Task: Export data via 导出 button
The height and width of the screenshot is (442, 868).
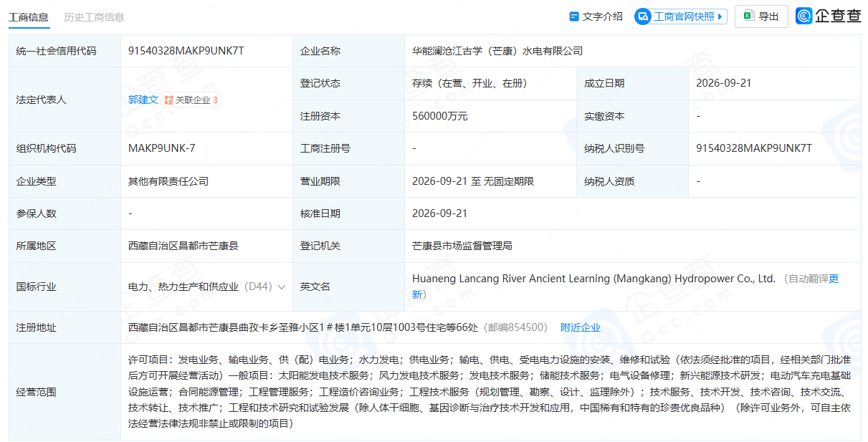Action: point(761,16)
